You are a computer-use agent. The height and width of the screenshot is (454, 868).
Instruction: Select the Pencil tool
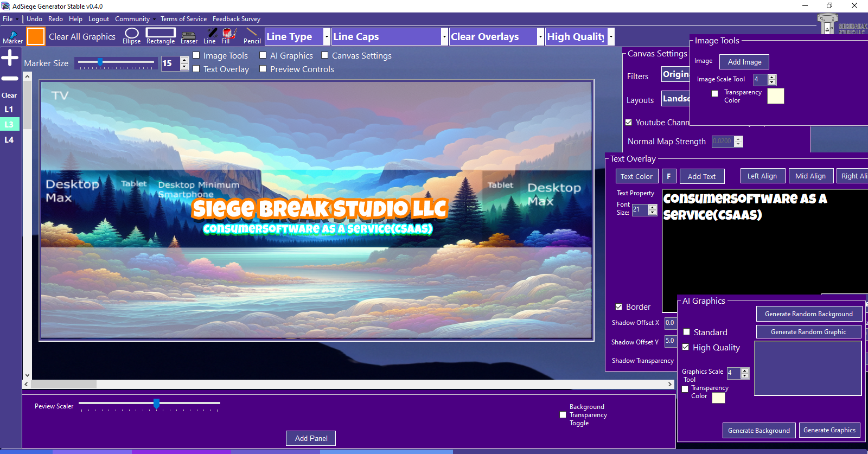coord(252,36)
